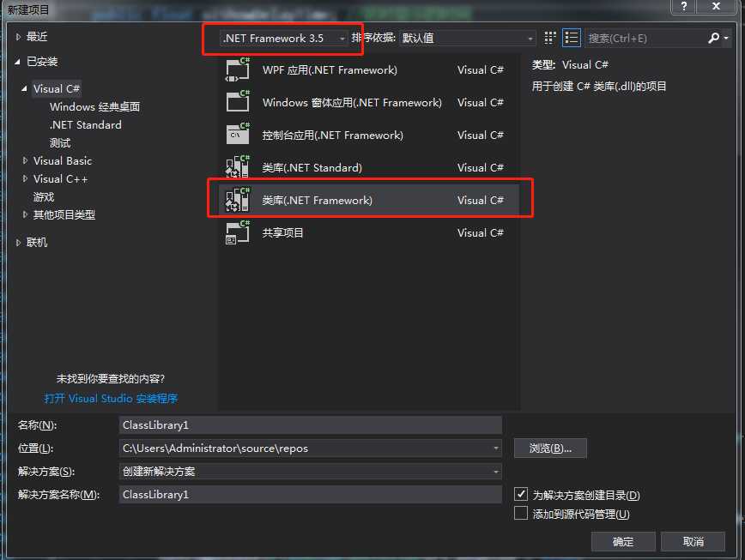Viewport: 745px width, 560px height.
Task: Click the 其他项目类型 tree label
Action: coord(64,214)
